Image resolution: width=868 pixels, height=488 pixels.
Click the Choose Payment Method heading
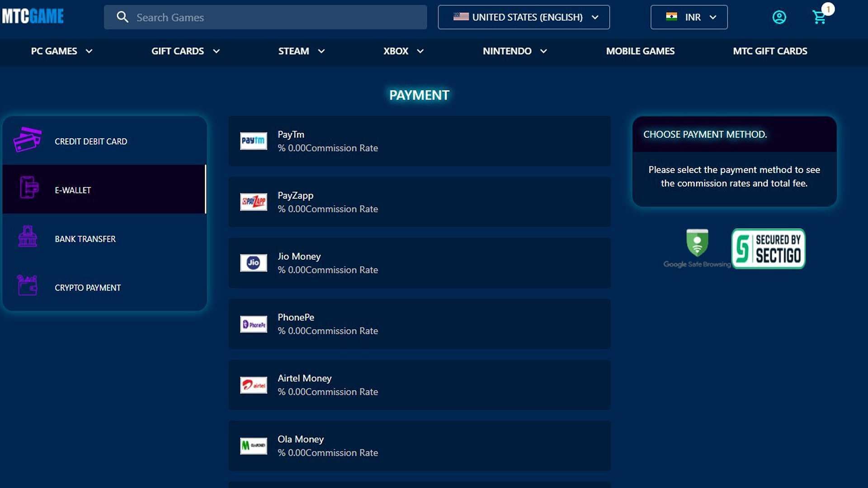(x=705, y=134)
